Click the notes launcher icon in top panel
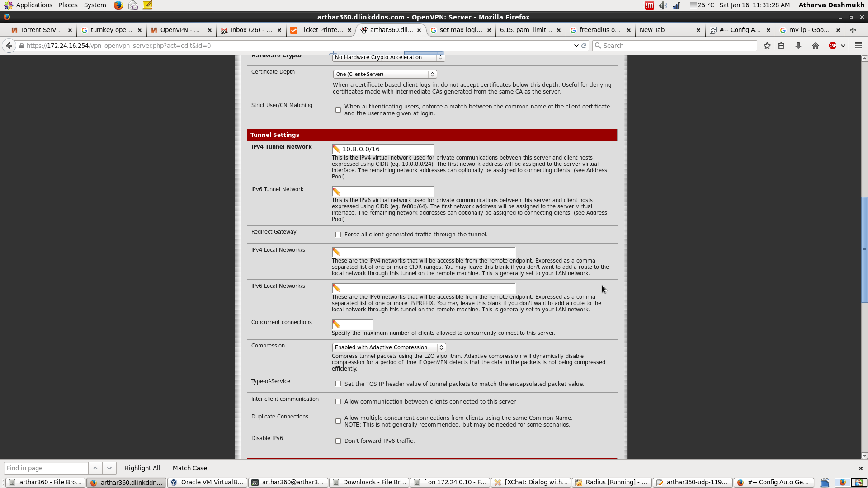Viewport: 868px width, 488px height. pyautogui.click(x=147, y=5)
